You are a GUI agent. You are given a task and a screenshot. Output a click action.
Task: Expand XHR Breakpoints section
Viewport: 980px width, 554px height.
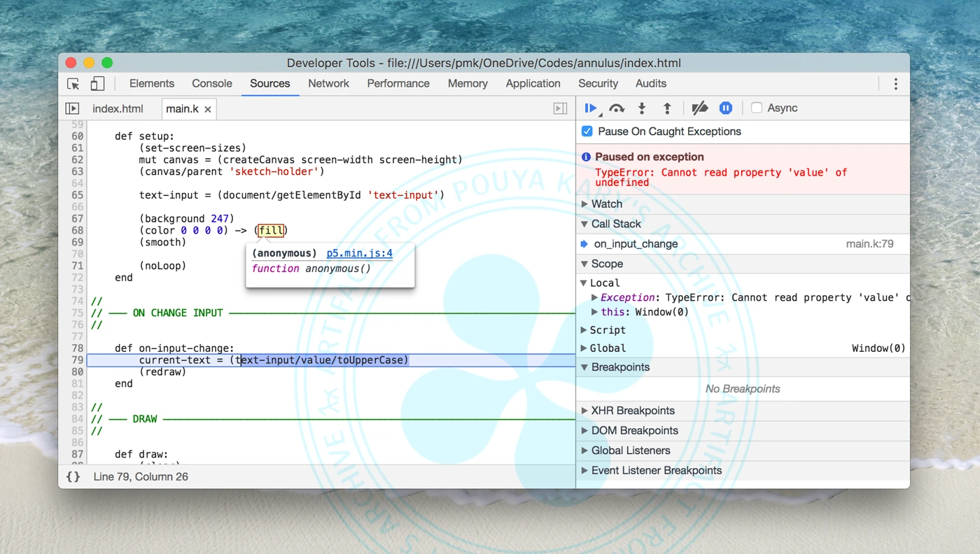click(x=632, y=411)
